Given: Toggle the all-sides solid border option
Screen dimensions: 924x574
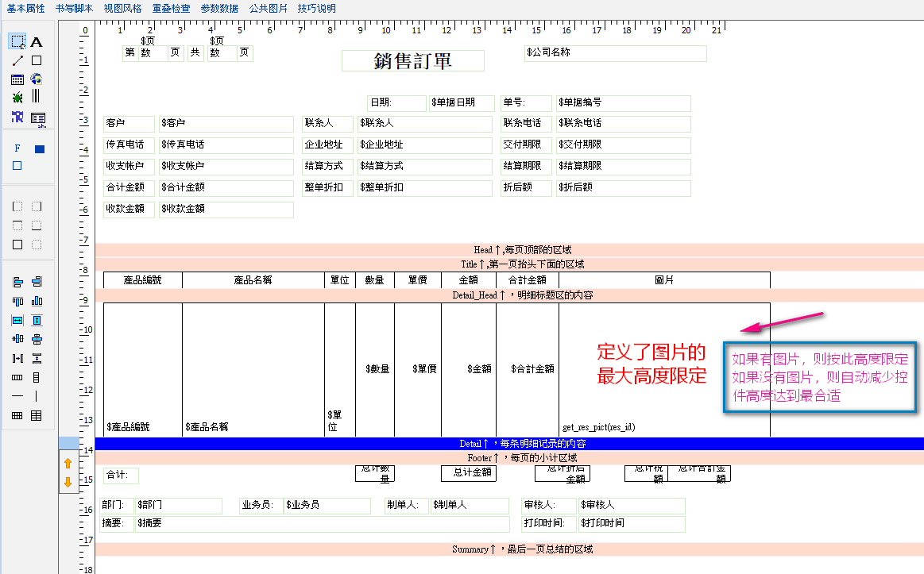Looking at the screenshot, I should click(x=17, y=245).
